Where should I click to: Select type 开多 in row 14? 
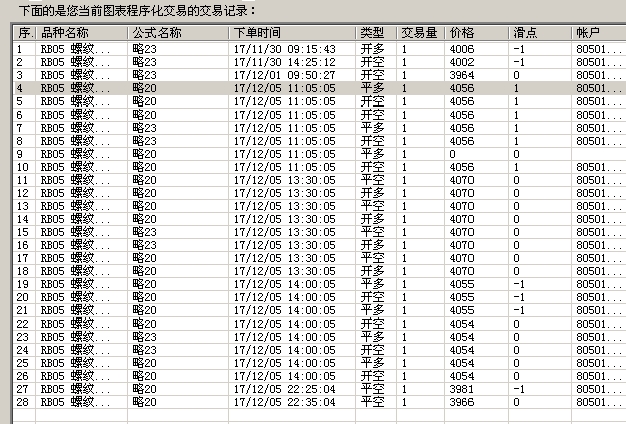372,219
